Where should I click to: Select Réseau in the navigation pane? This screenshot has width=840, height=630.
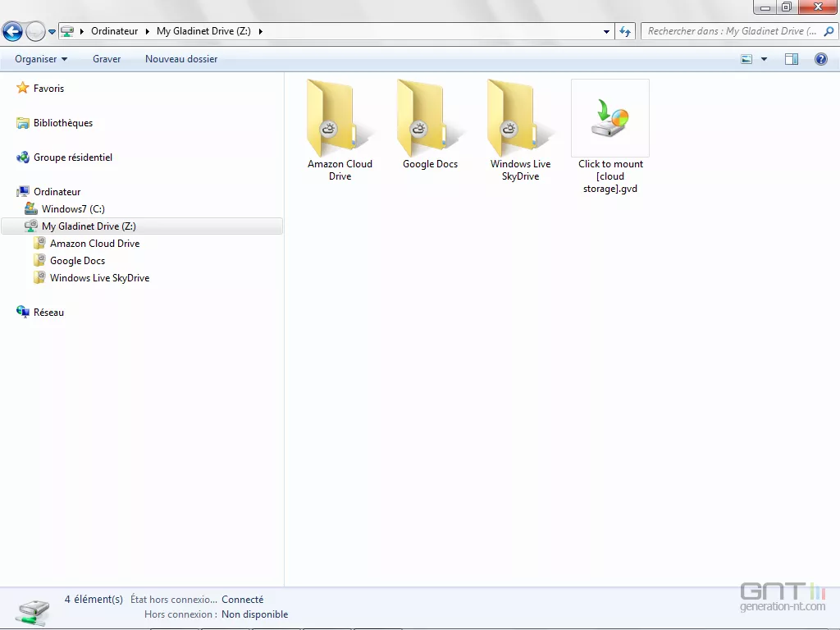tap(48, 313)
